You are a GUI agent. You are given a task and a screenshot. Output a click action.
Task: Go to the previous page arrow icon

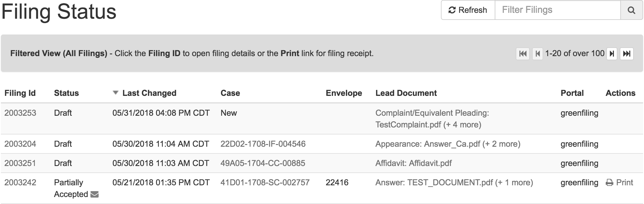pyautogui.click(x=538, y=53)
